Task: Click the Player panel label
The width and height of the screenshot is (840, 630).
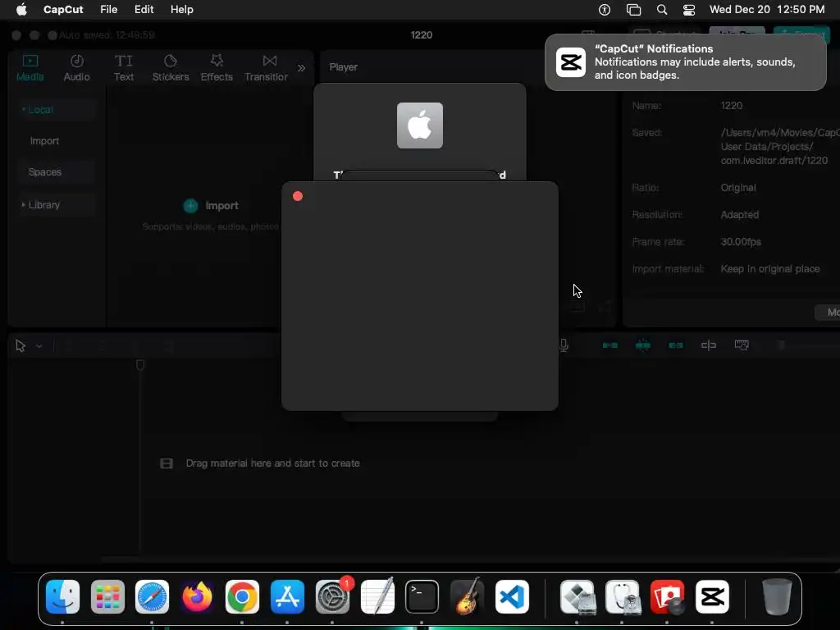Action: click(x=344, y=67)
